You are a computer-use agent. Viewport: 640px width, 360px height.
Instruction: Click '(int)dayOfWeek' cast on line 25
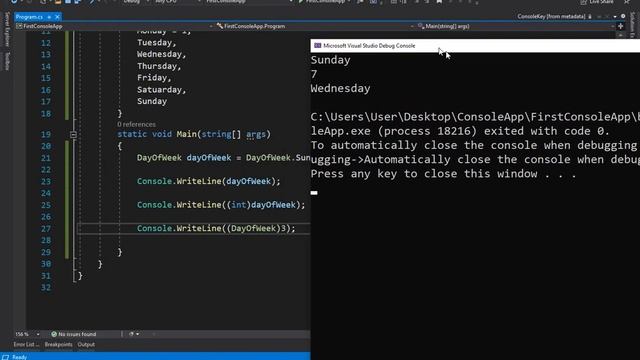pos(261,205)
